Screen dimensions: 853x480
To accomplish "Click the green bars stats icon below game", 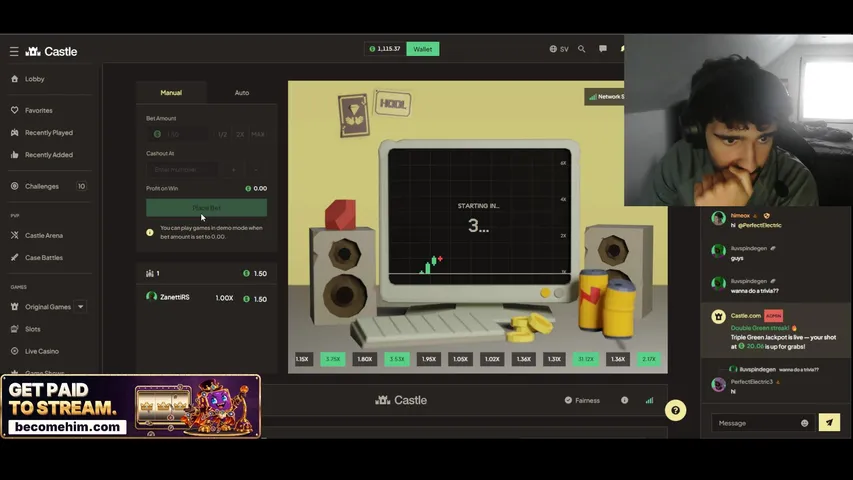I will 650,400.
